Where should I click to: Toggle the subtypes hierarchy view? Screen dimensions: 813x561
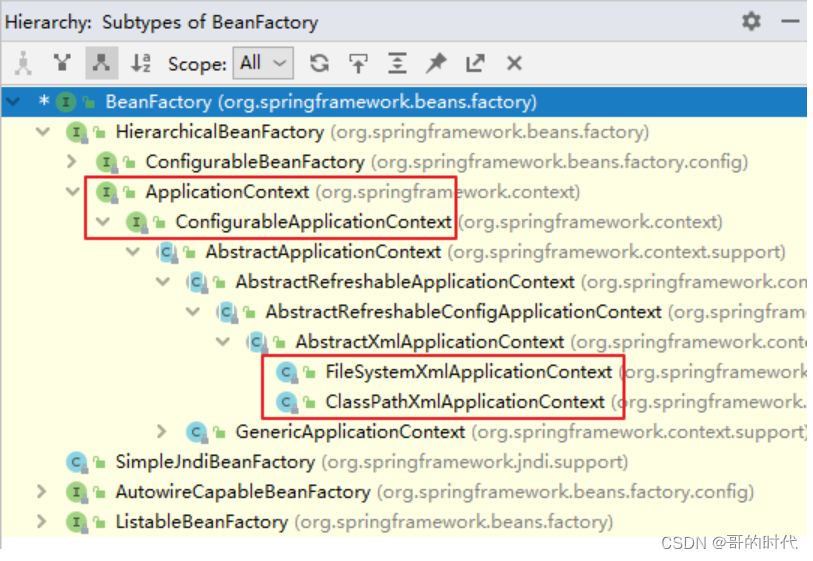coord(102,63)
